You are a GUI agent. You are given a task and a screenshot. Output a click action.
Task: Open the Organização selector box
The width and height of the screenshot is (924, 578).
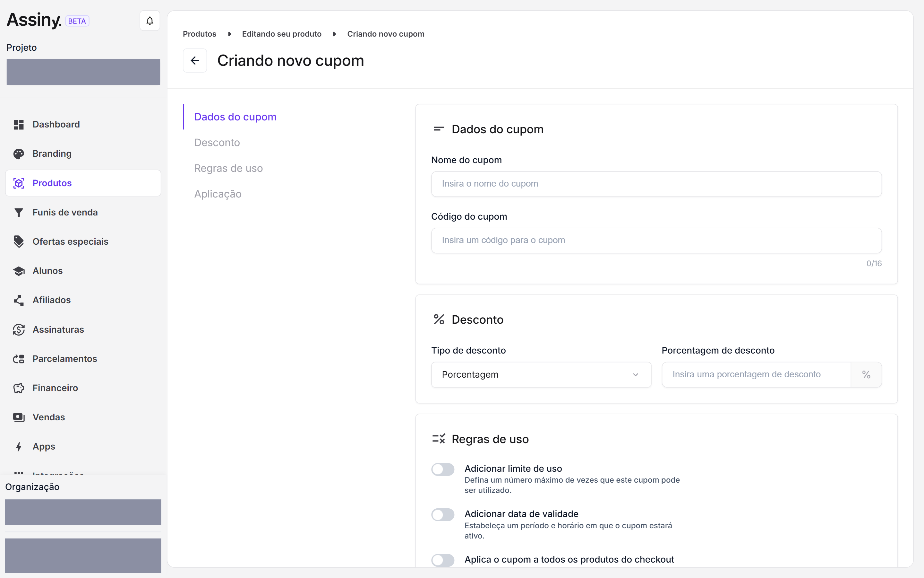pos(83,512)
